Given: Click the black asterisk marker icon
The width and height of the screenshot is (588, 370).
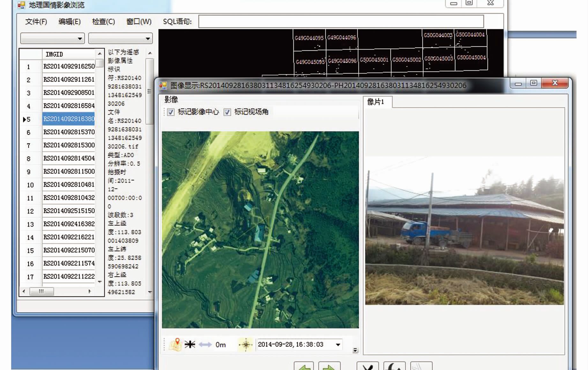Looking at the screenshot, I should (190, 344).
